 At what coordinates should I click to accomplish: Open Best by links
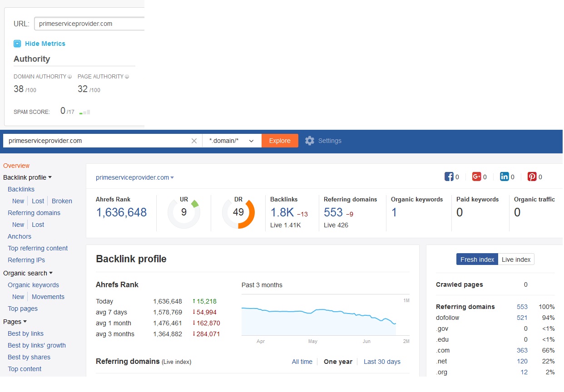tap(26, 333)
